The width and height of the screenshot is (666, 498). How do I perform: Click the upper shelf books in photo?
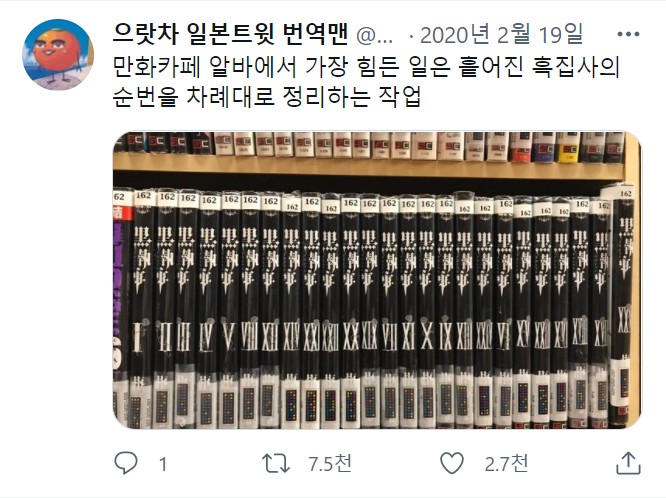[x=369, y=147]
